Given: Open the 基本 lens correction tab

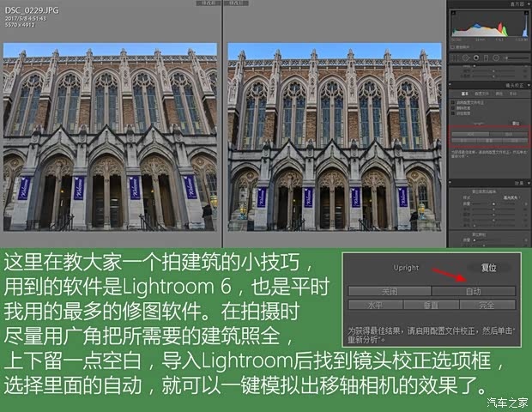Looking at the screenshot, I should coord(465,94).
